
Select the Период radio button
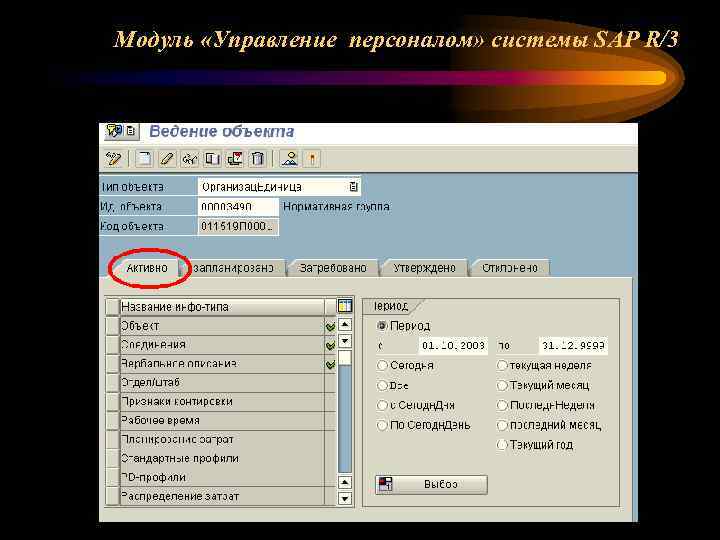[381, 326]
